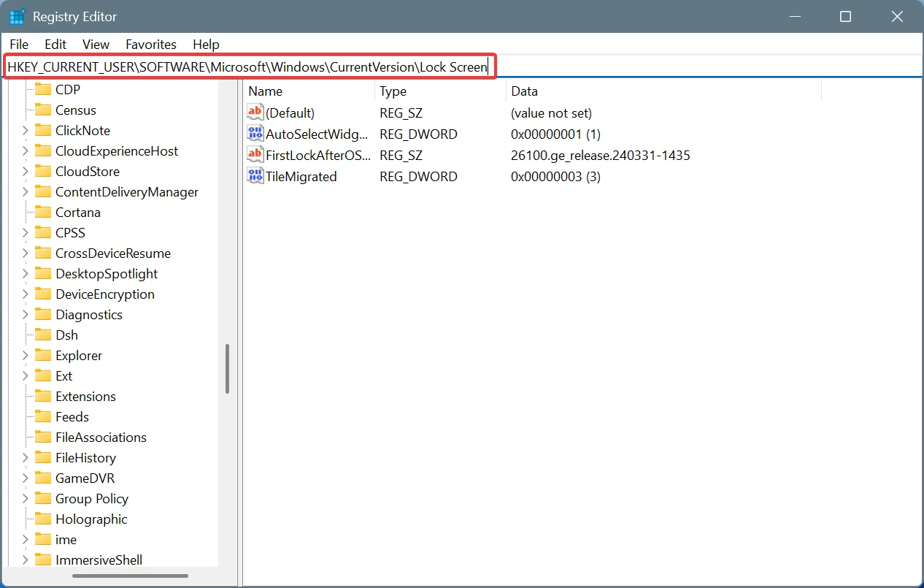
Task: Click the CPSS folder icon
Action: [x=43, y=232]
